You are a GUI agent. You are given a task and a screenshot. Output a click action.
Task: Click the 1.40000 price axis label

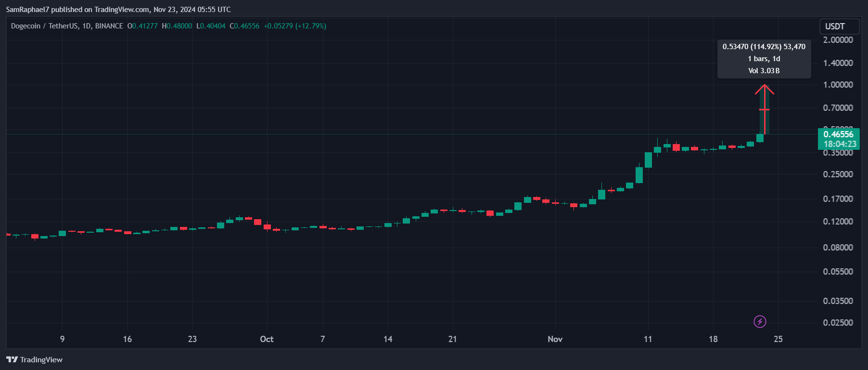tap(838, 63)
